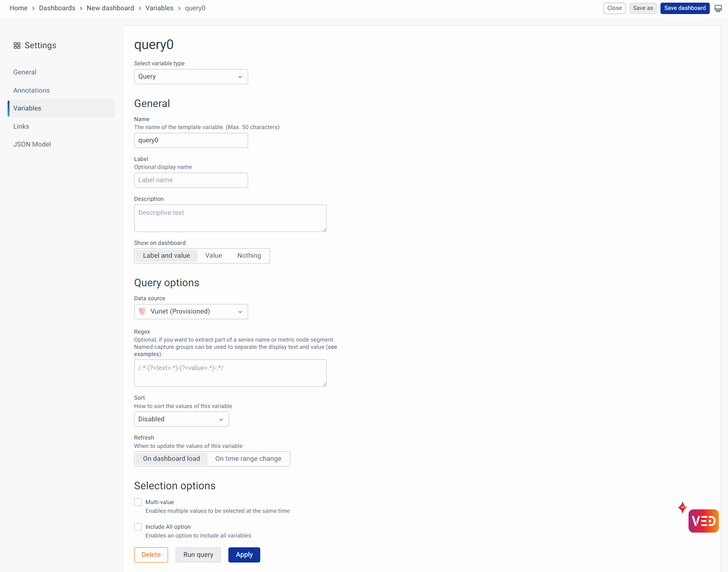Click the Run query button
This screenshot has width=728, height=572.
click(198, 555)
